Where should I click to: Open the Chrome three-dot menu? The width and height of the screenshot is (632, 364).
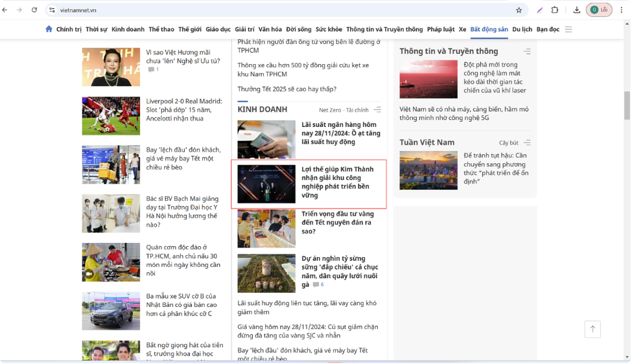click(621, 10)
